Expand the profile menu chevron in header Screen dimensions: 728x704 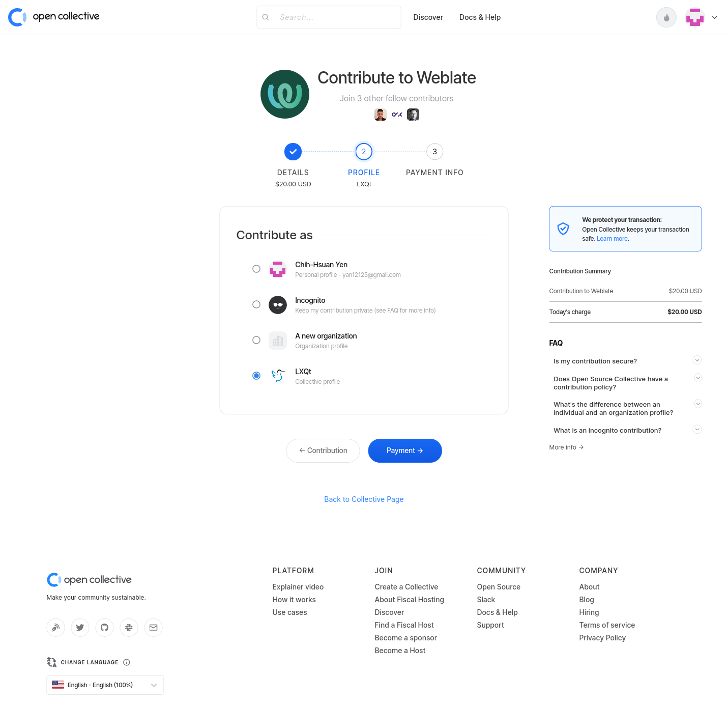(715, 17)
